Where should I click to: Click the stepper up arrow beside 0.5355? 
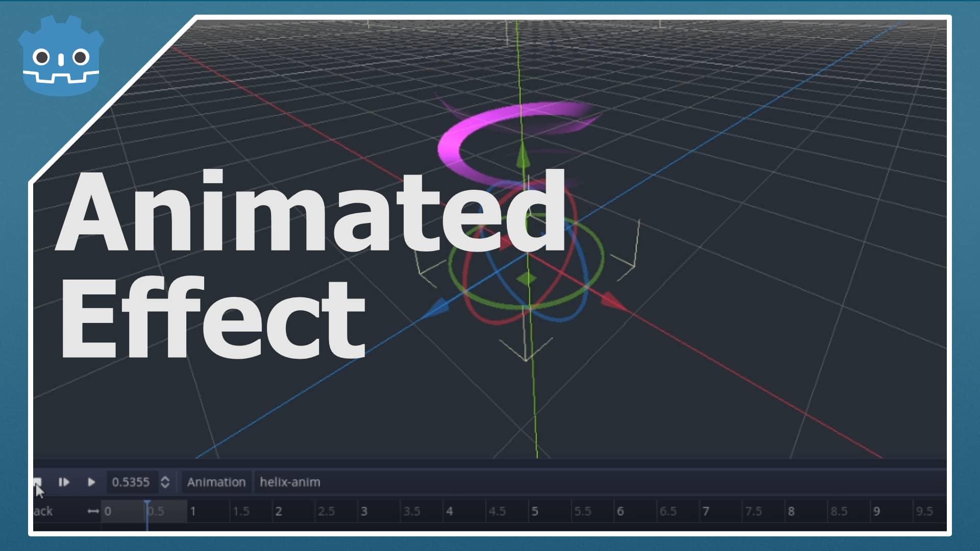(x=165, y=479)
